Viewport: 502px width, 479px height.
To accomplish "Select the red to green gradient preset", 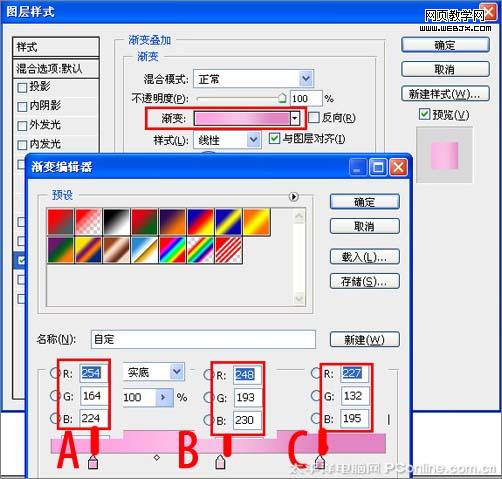I will click(145, 222).
